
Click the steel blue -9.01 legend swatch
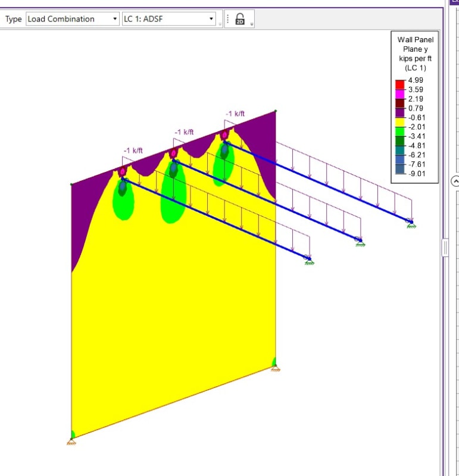(399, 169)
